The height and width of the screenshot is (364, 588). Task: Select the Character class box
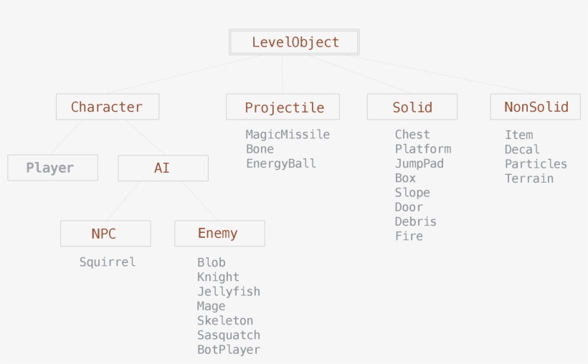pos(107,107)
